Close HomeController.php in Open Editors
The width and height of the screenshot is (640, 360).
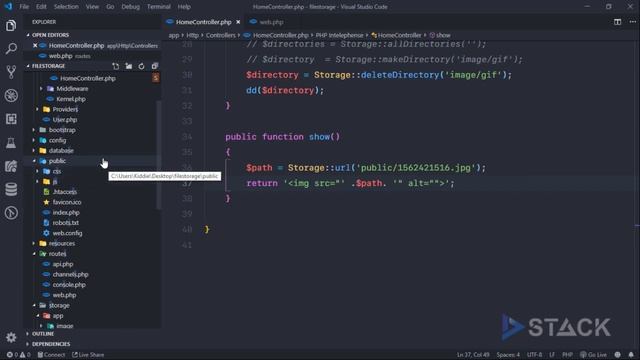pos(35,46)
